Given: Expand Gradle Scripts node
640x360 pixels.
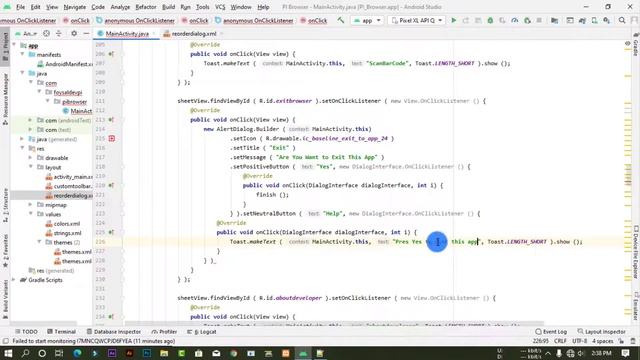Looking at the screenshot, I should point(14,280).
